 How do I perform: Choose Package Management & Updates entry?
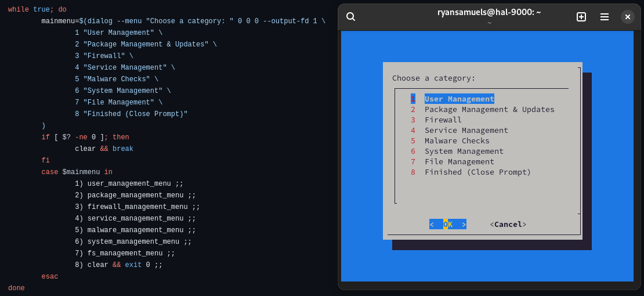pos(489,109)
